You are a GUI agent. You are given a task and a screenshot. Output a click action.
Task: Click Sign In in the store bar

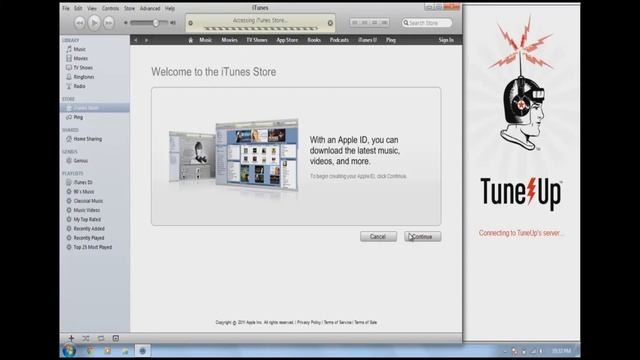tap(446, 40)
